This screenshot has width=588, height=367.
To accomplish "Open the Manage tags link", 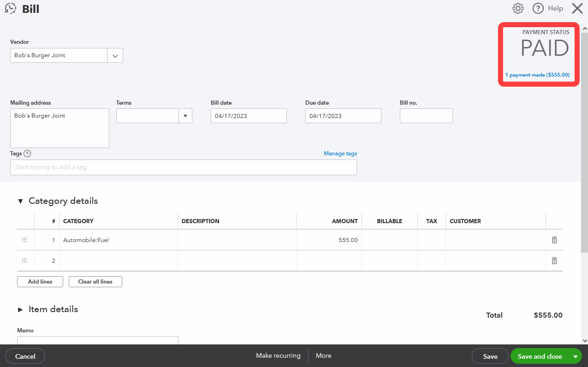I will [x=340, y=154].
